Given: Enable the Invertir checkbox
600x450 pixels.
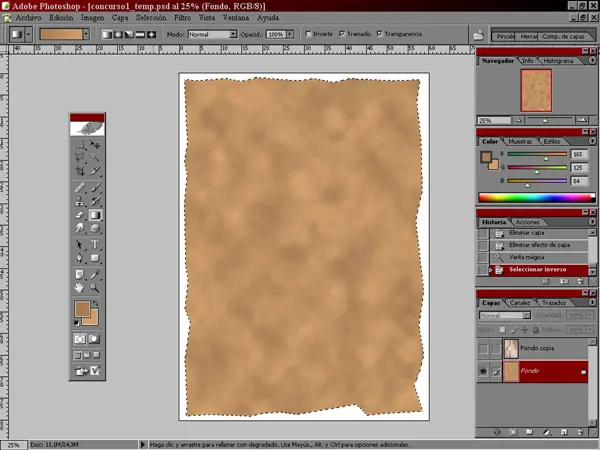Looking at the screenshot, I should [308, 33].
